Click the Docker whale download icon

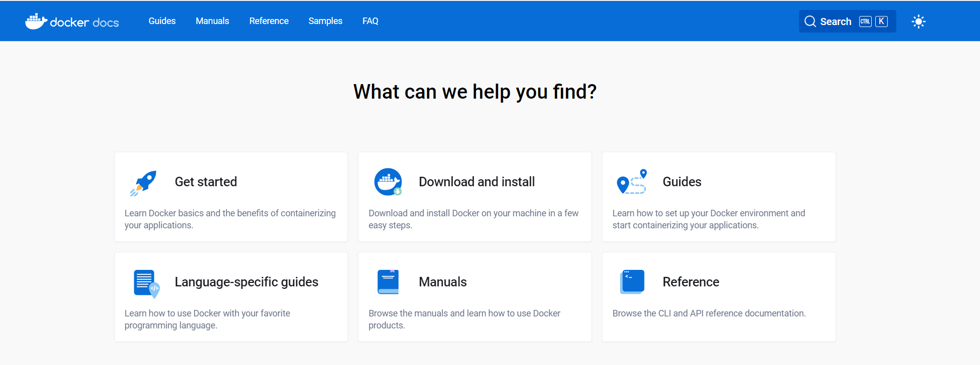click(x=388, y=182)
